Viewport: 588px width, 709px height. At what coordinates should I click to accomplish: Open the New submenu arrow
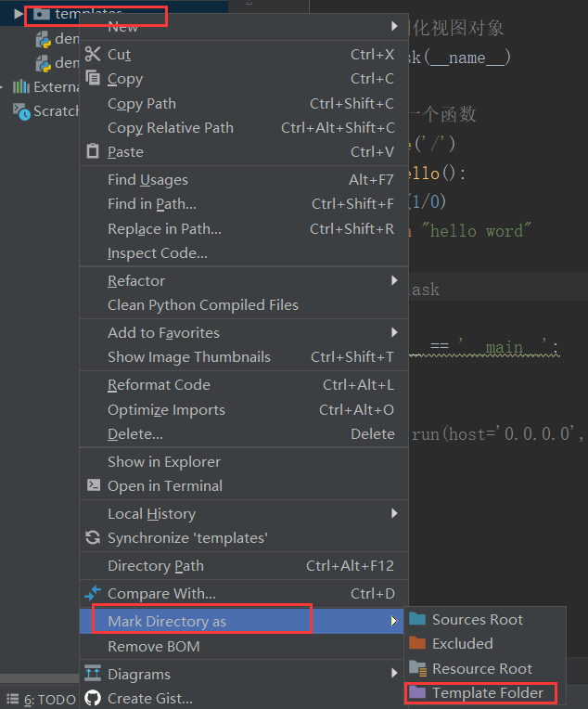click(x=394, y=26)
